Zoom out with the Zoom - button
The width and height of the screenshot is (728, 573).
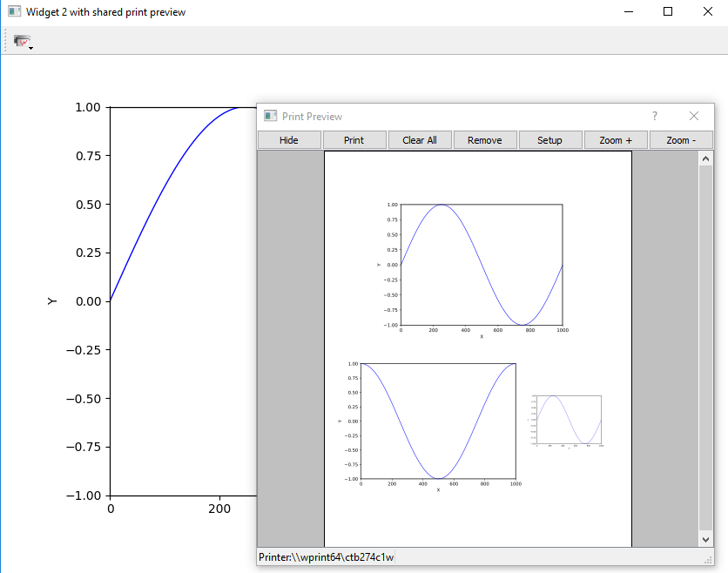(680, 140)
